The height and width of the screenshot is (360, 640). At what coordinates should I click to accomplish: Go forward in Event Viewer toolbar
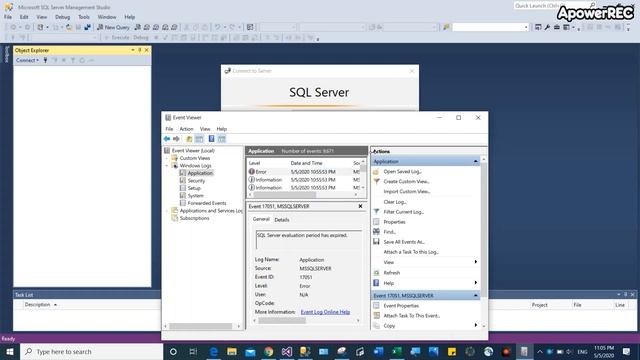pos(176,139)
